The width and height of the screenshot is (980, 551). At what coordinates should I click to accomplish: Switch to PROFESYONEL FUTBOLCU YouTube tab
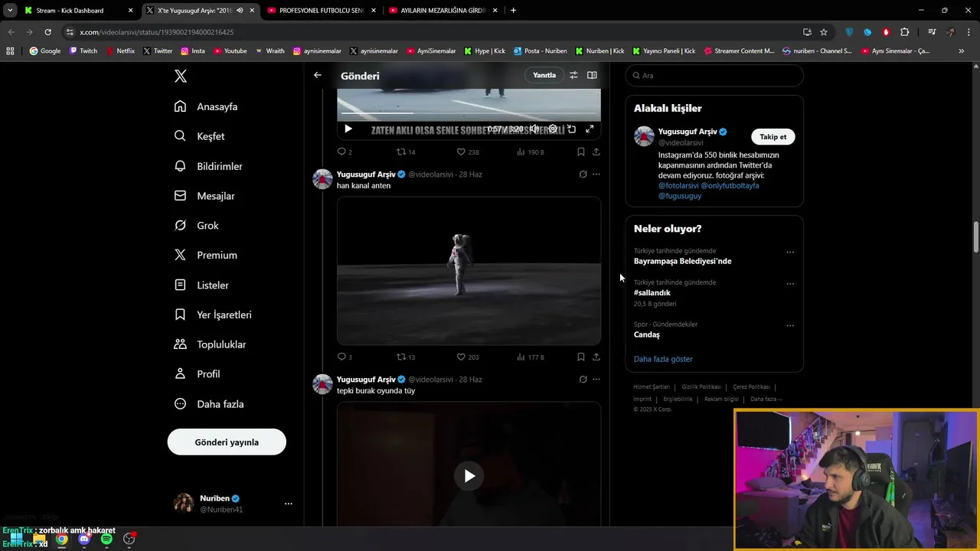[321, 11]
